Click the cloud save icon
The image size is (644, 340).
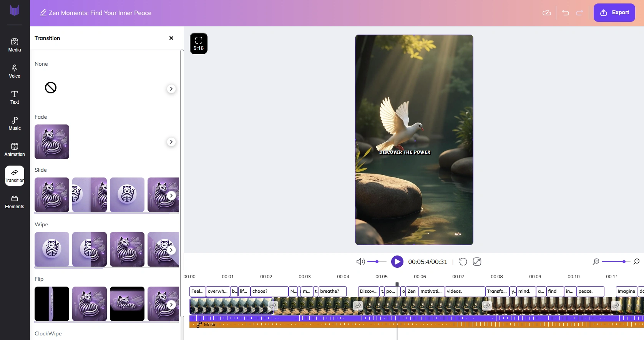(x=547, y=13)
